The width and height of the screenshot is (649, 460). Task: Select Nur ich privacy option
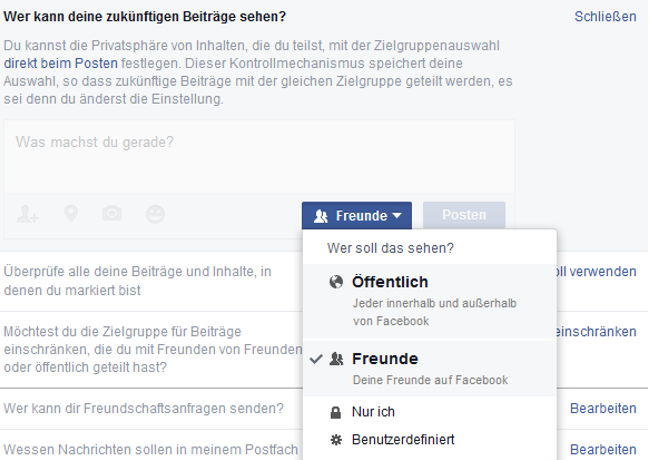pyautogui.click(x=375, y=412)
